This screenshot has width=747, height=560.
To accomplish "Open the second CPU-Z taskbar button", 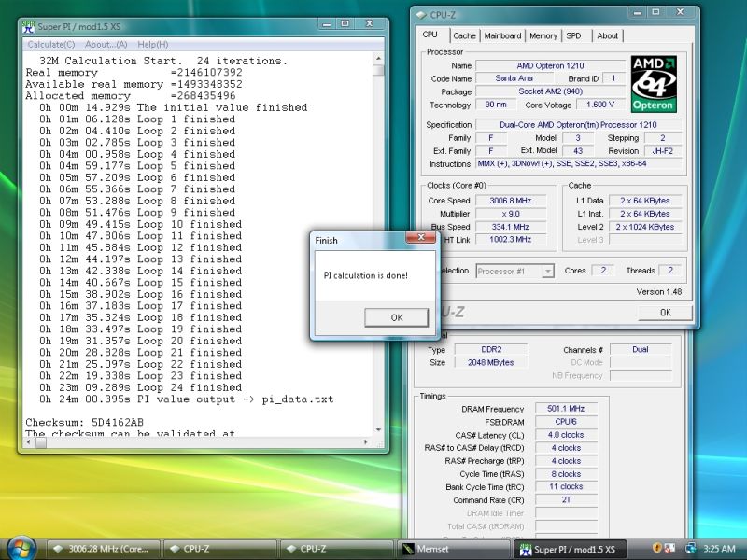I will coord(336,549).
